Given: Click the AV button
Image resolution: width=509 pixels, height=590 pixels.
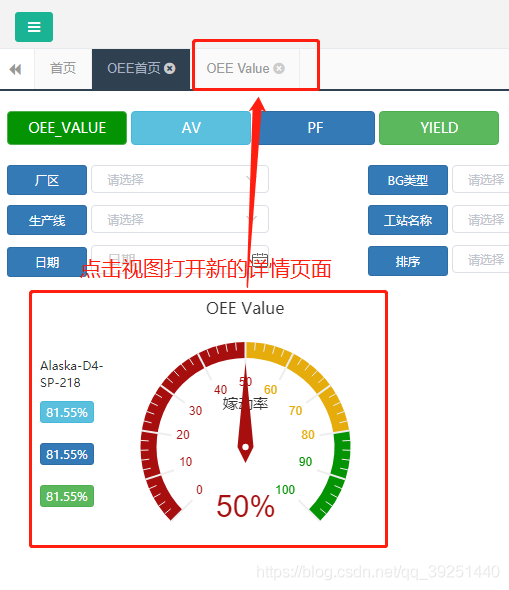Looking at the screenshot, I should pos(191,128).
